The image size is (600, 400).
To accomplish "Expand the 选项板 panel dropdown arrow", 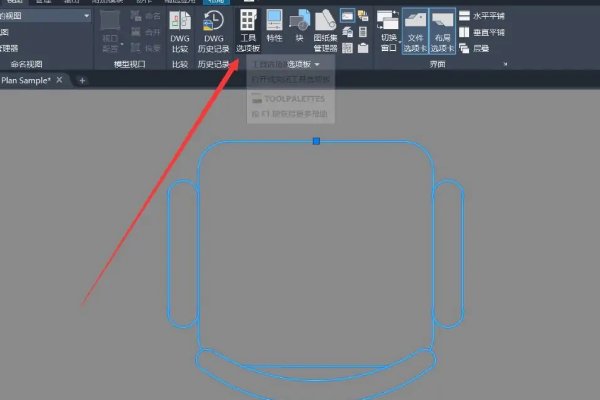I will [x=317, y=64].
